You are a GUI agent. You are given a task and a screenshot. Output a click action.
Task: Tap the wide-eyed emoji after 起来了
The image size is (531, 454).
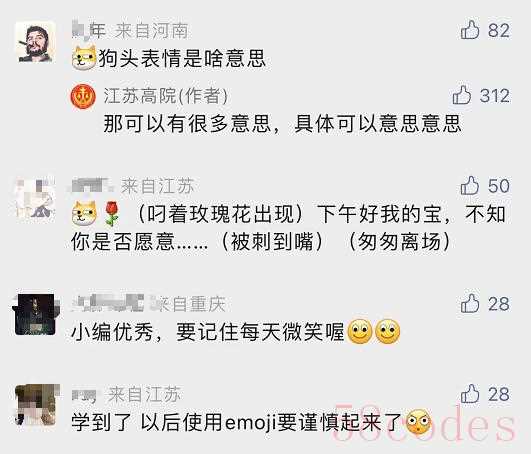tap(418, 422)
